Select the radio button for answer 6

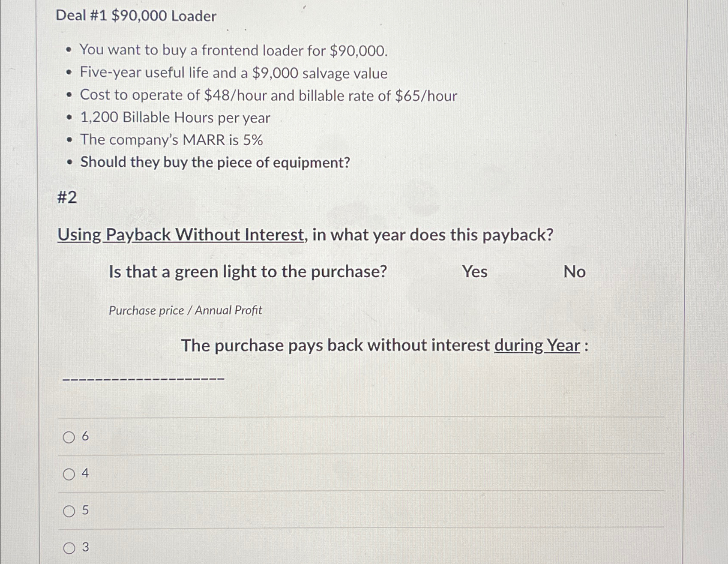pyautogui.click(x=69, y=438)
